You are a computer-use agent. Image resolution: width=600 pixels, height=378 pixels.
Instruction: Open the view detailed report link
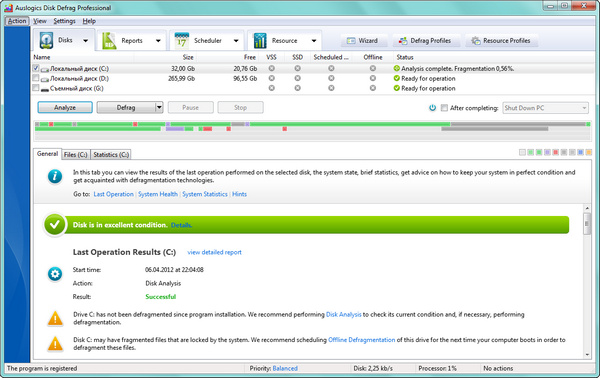click(x=214, y=252)
